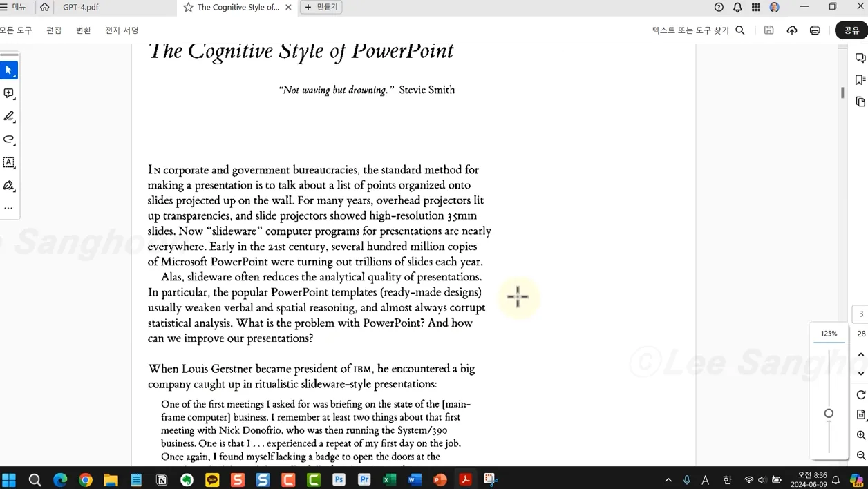
Task: Toggle the 한 Korean input mode
Action: pos(727,480)
